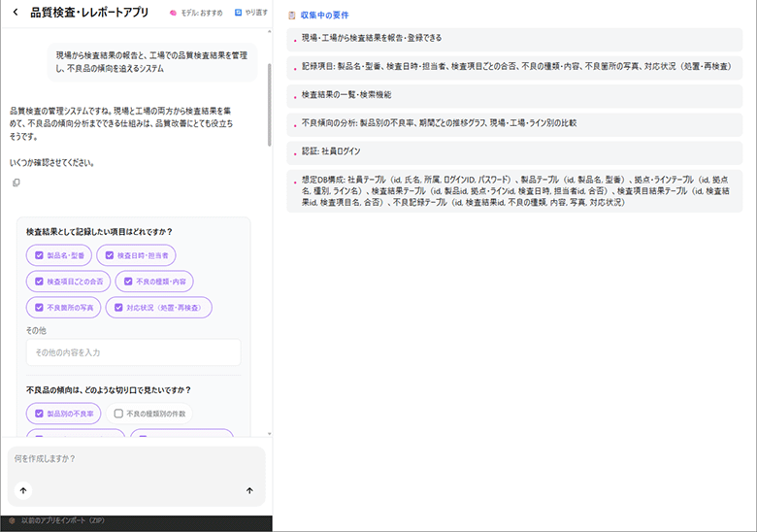Screen dimensions: 757x532
Task: Select the 想定DB構成 requirement row
Action: 514,191
